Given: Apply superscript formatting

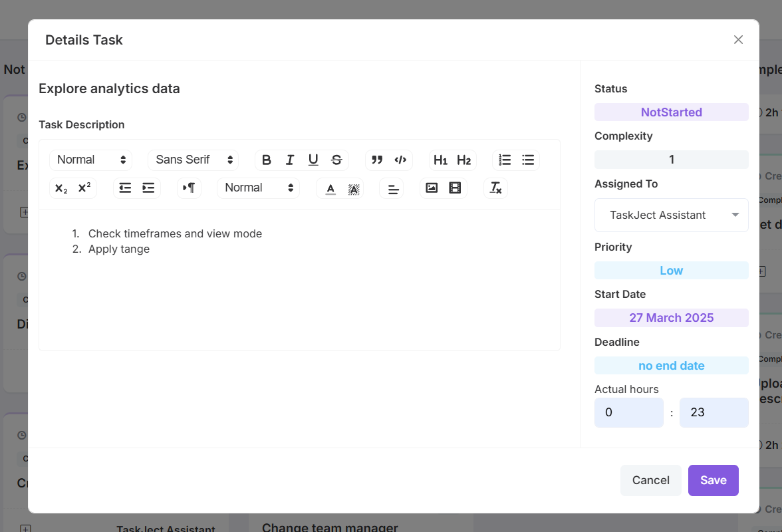Looking at the screenshot, I should coord(83,188).
